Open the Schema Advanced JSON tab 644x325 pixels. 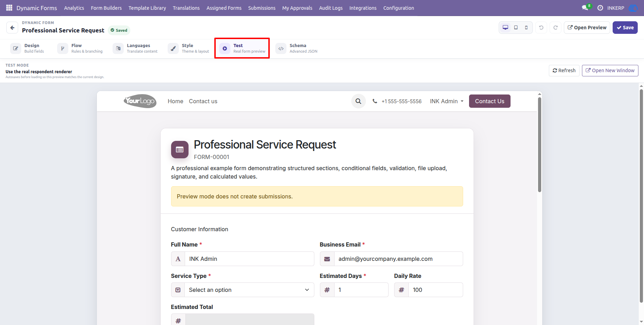[x=297, y=48]
